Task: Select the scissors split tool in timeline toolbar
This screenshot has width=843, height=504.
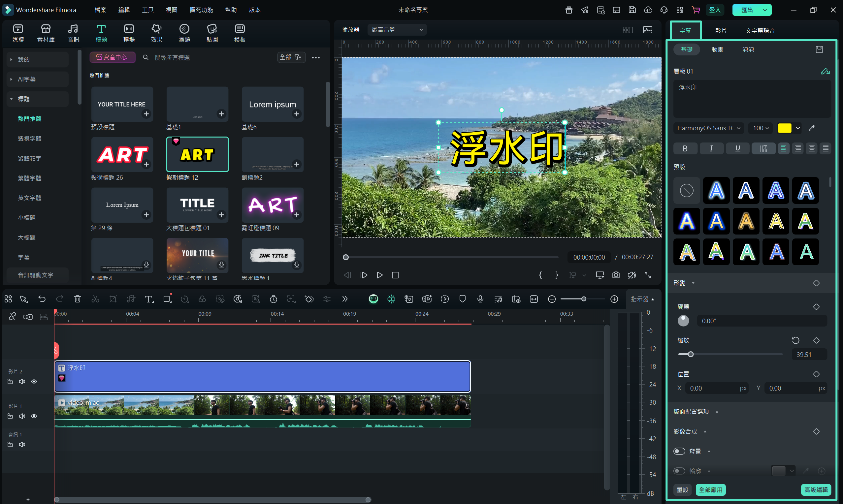Action: point(95,299)
